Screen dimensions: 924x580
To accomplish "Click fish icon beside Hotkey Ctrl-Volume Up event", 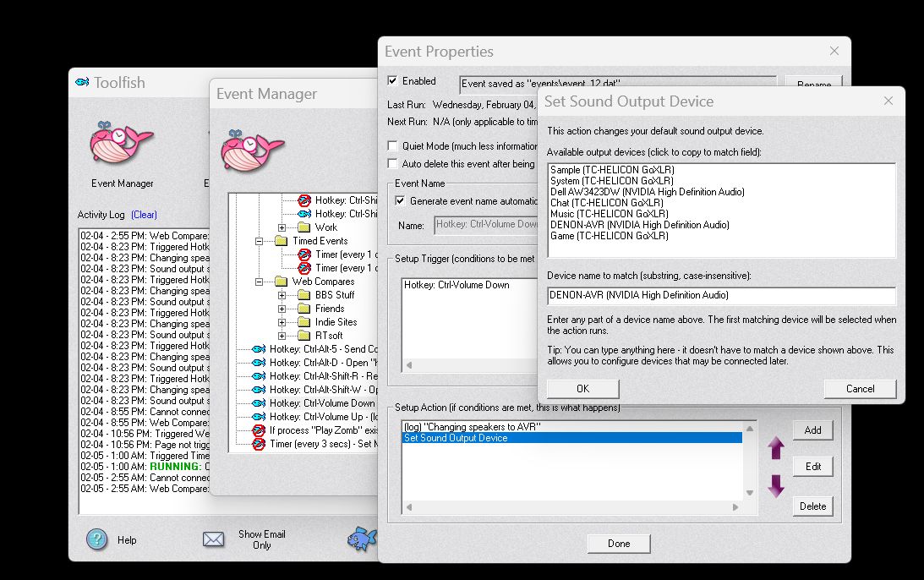I will coord(259,417).
